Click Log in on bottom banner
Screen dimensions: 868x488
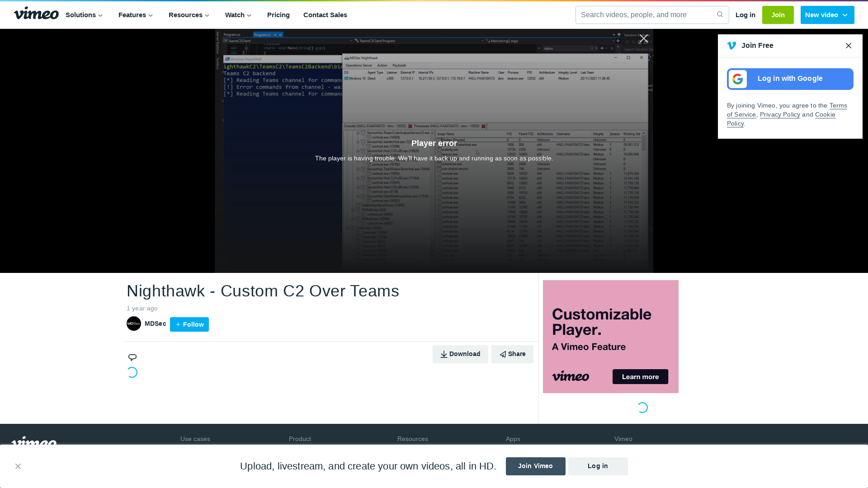coord(598,466)
